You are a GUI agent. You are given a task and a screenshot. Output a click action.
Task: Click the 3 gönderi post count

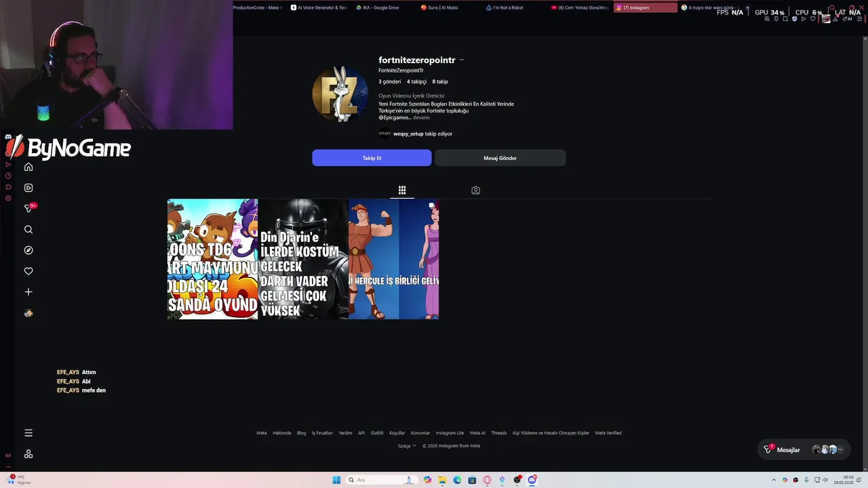tap(389, 81)
